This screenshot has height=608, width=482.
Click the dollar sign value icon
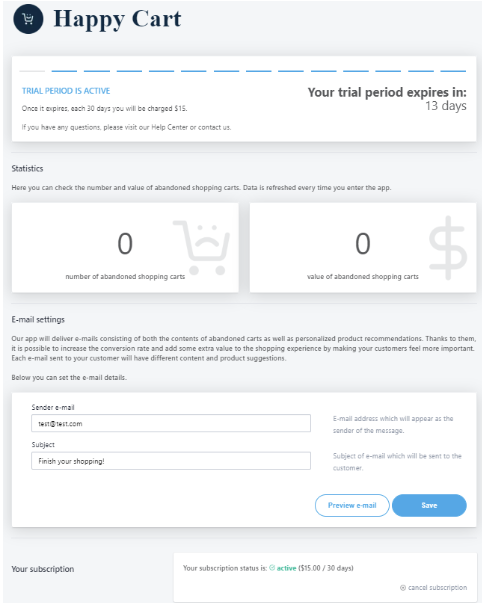click(x=448, y=248)
